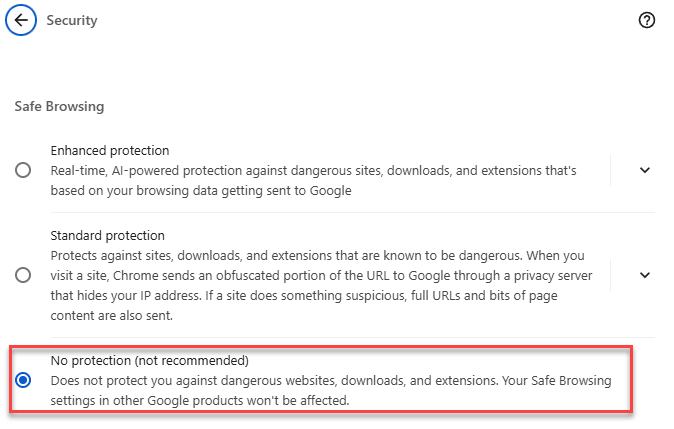Click 'Does not protect you against dangerous' line
The width and height of the screenshot is (674, 429).
tap(331, 380)
